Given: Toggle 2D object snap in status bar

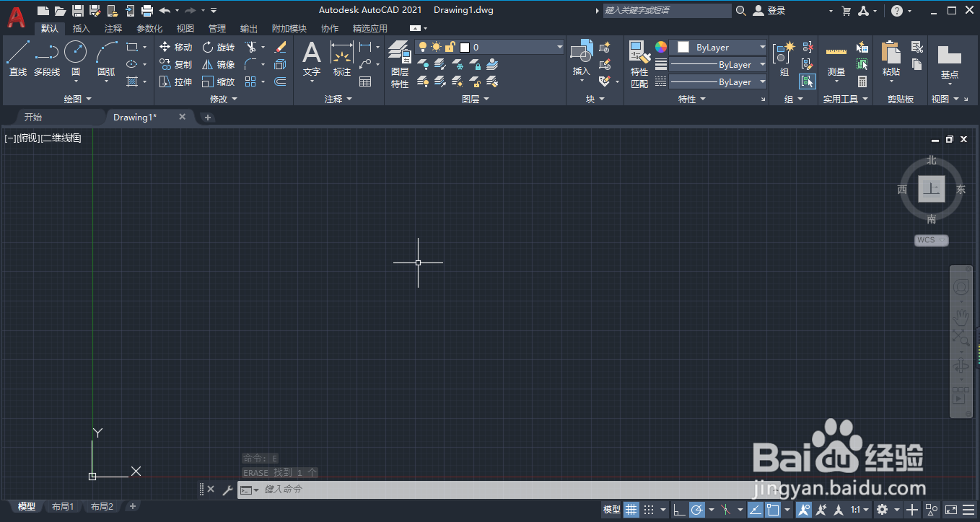Looking at the screenshot, I should [773, 510].
